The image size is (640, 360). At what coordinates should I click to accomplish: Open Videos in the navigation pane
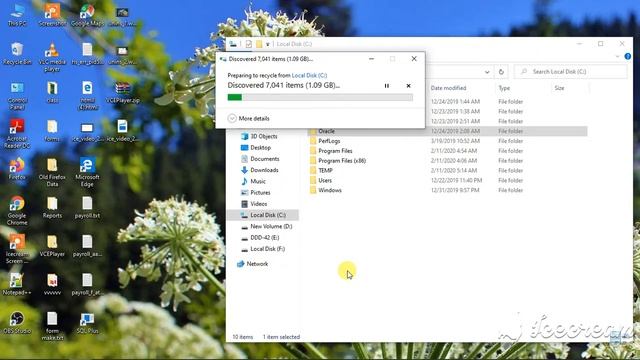258,204
